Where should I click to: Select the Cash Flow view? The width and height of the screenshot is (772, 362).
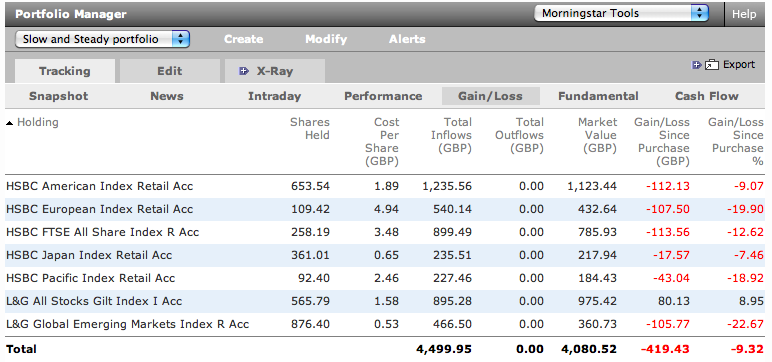point(707,96)
